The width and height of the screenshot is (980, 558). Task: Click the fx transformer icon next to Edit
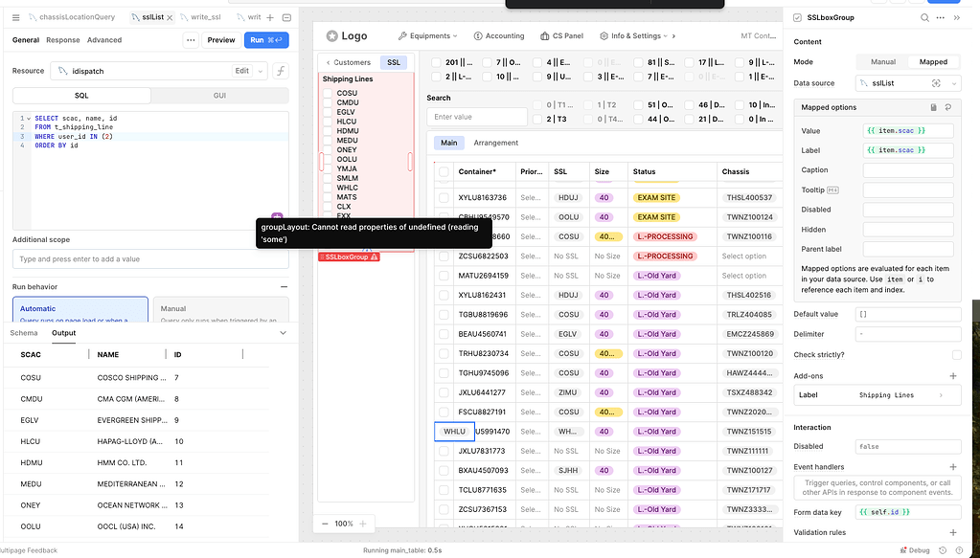283,70
